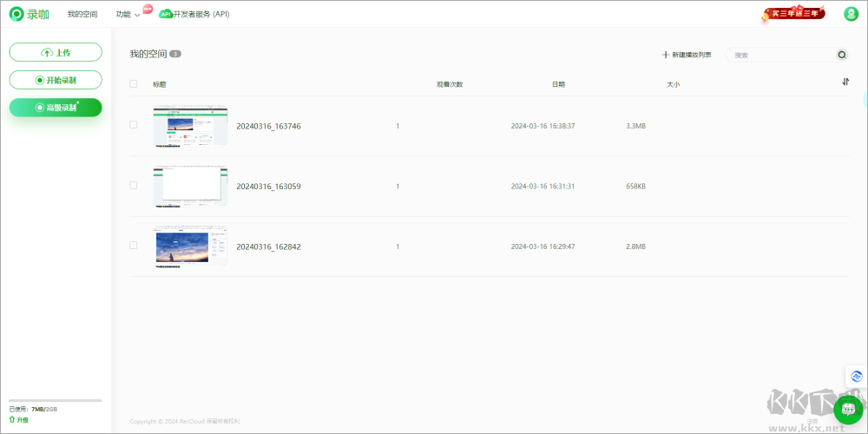Check the box for 20240316_163059
Image resolution: width=868 pixels, height=434 pixels.
tap(134, 185)
